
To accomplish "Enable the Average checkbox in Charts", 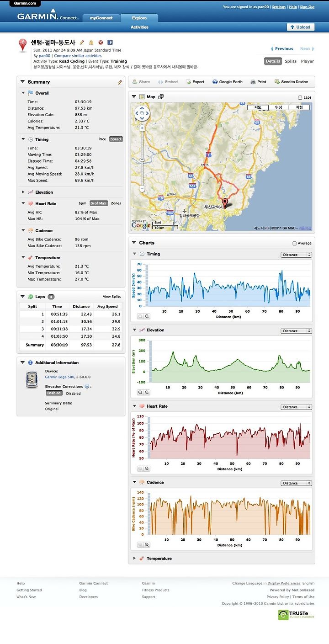I will [x=295, y=243].
